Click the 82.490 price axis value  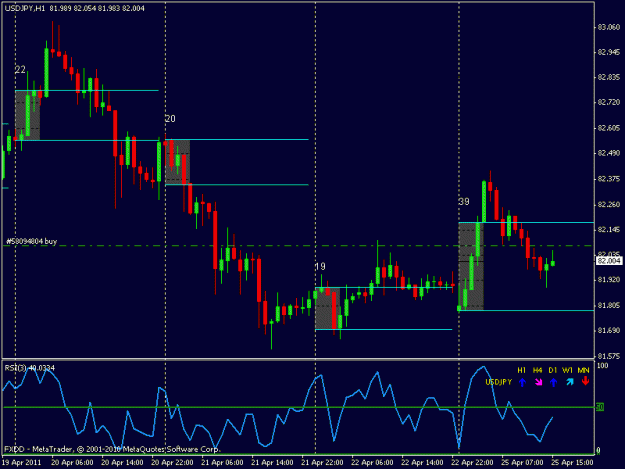609,153
